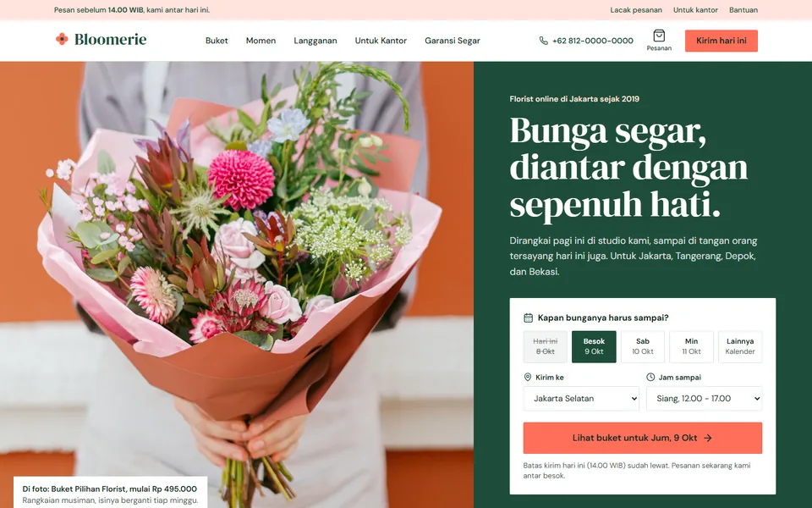Open the Untuk Kantor nav item
This screenshot has height=508, width=812.
[381, 41]
